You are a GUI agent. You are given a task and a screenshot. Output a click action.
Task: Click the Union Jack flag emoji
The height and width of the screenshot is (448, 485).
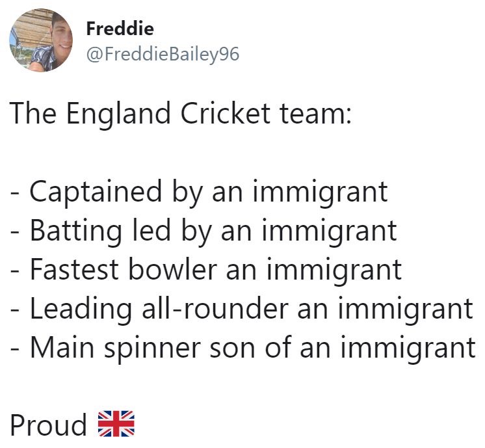116,424
